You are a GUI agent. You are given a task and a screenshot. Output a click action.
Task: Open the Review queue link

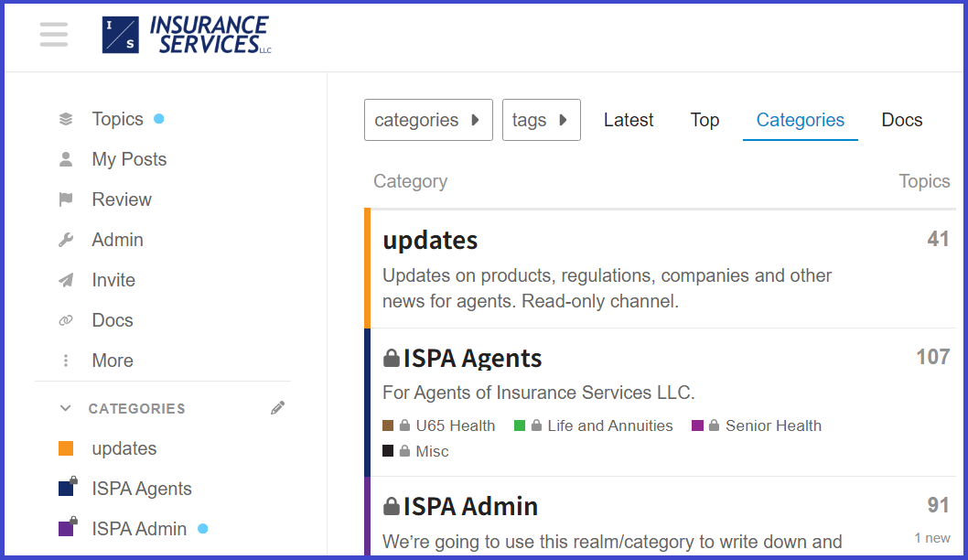click(x=122, y=199)
